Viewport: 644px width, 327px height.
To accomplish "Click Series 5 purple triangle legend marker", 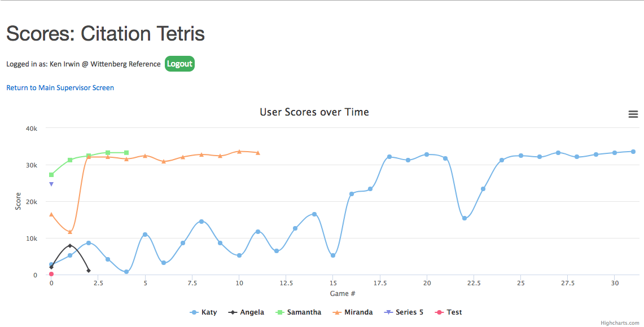I will (x=388, y=312).
